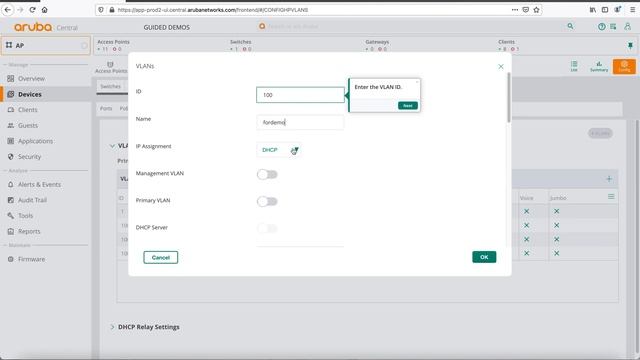640x360 pixels.
Task: Click the VLANs dialog scrollbar
Action: (509, 98)
